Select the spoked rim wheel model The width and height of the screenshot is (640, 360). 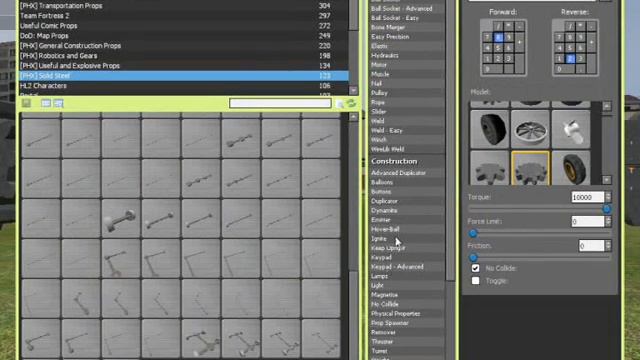click(x=530, y=129)
